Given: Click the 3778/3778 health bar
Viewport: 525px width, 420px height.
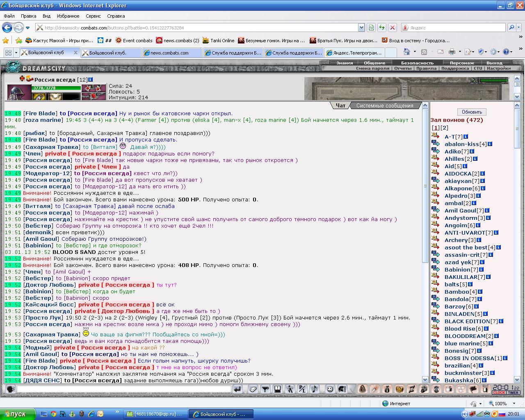Looking at the screenshot, I should [x=57, y=88].
